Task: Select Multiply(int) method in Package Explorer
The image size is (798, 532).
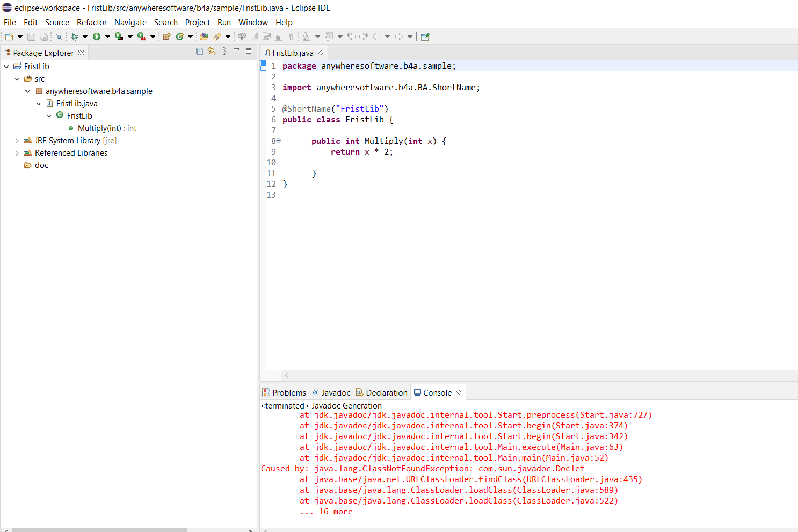Action: pos(99,128)
